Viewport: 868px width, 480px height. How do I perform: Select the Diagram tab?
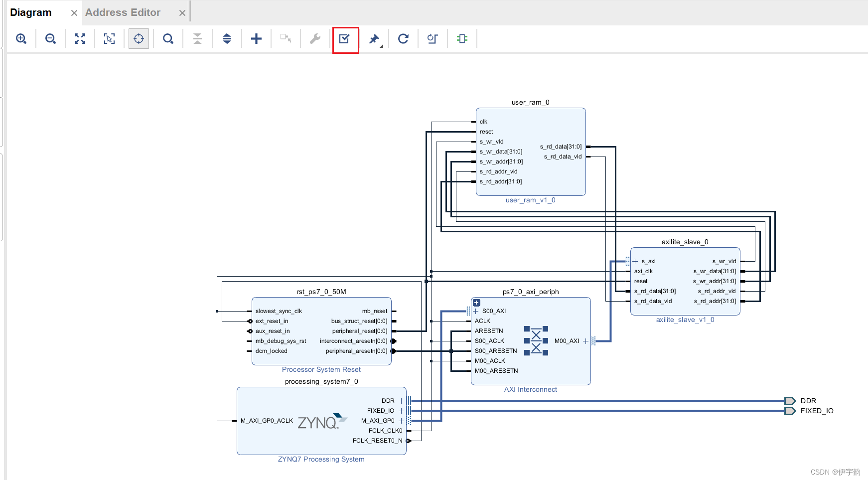coord(31,12)
